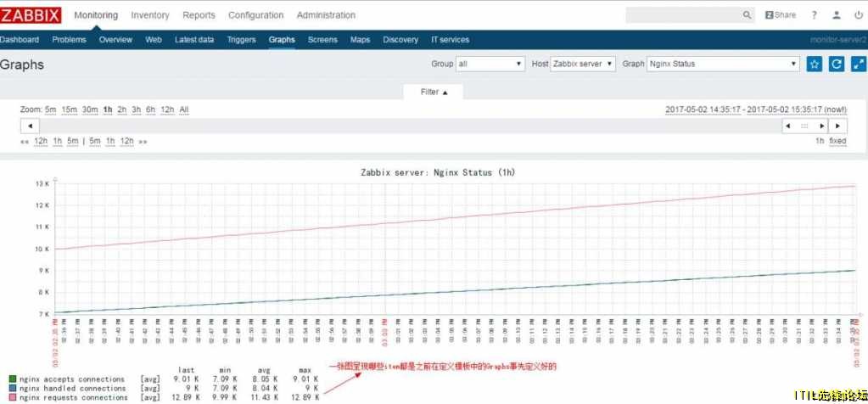
Task: Open the help question mark
Action: (815, 15)
